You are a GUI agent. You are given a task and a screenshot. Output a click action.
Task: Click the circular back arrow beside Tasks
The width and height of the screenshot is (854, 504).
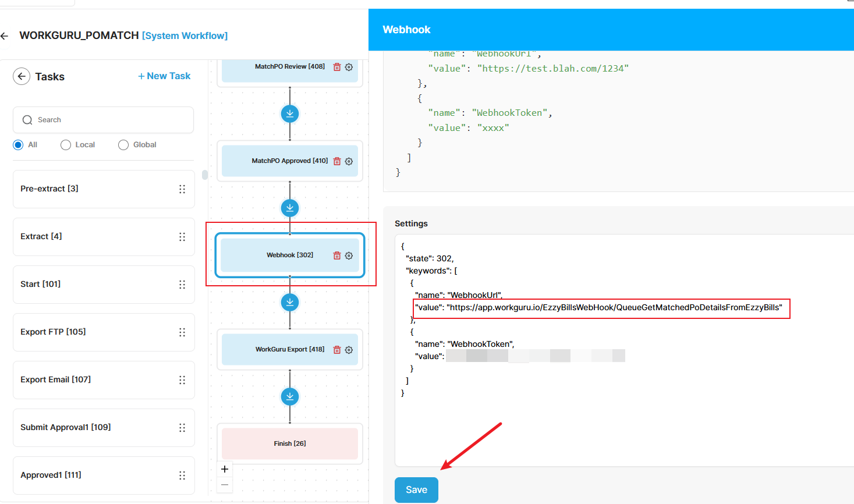(22, 76)
